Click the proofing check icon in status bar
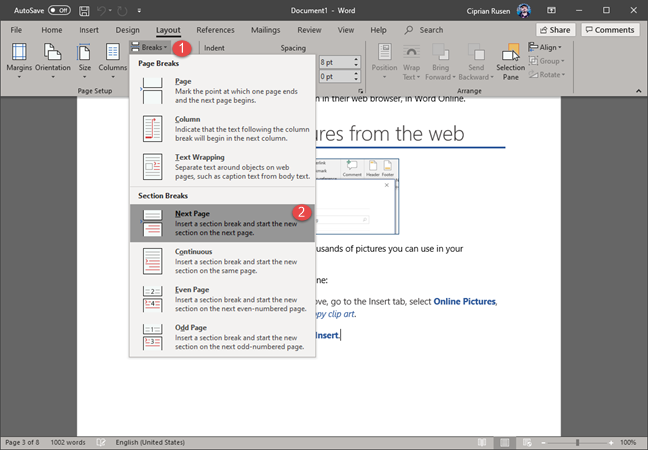Screen dimensions: 648x450 [101, 443]
